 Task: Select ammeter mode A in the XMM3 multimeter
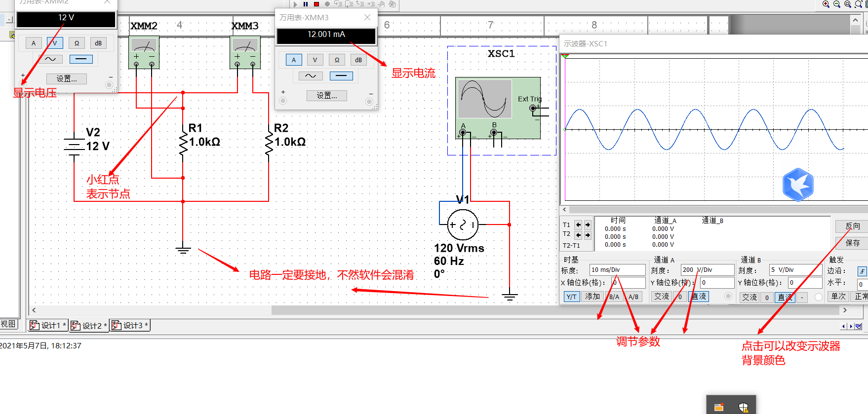click(x=294, y=60)
